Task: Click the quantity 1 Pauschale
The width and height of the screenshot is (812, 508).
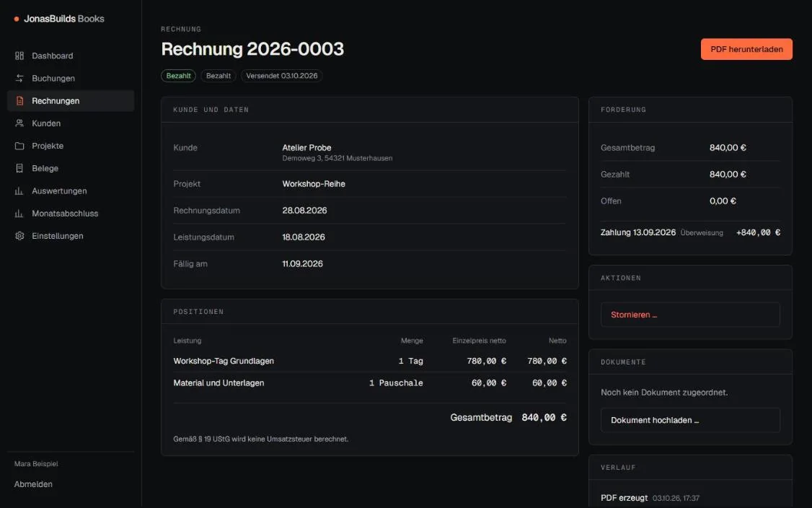Action: [x=396, y=383]
